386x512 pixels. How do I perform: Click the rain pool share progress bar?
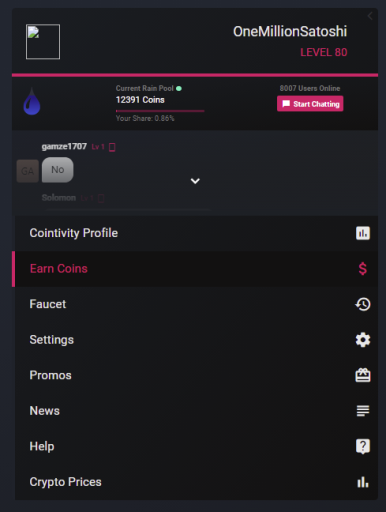[x=160, y=111]
